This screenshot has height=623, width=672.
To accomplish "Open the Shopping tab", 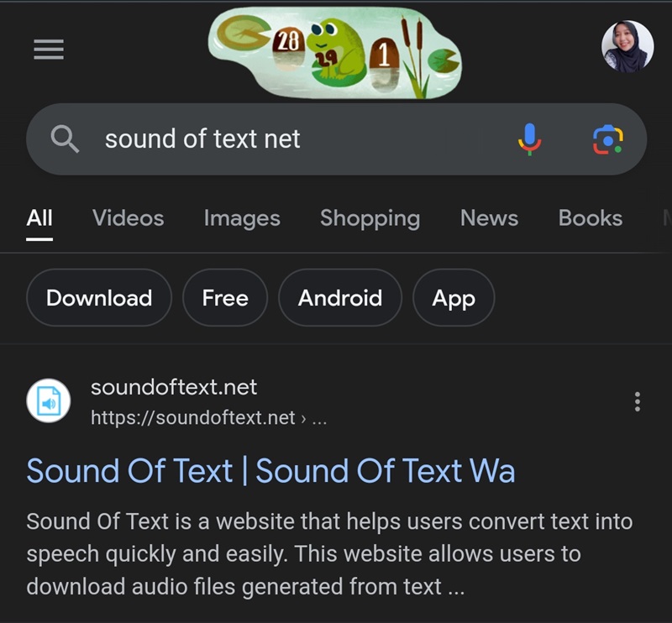I will click(x=370, y=218).
